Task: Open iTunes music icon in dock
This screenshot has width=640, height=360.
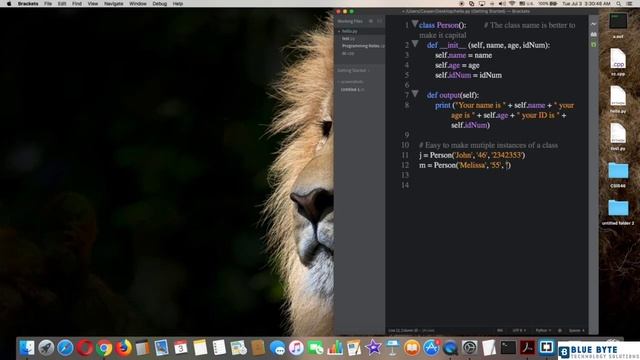Action: [x=296, y=348]
